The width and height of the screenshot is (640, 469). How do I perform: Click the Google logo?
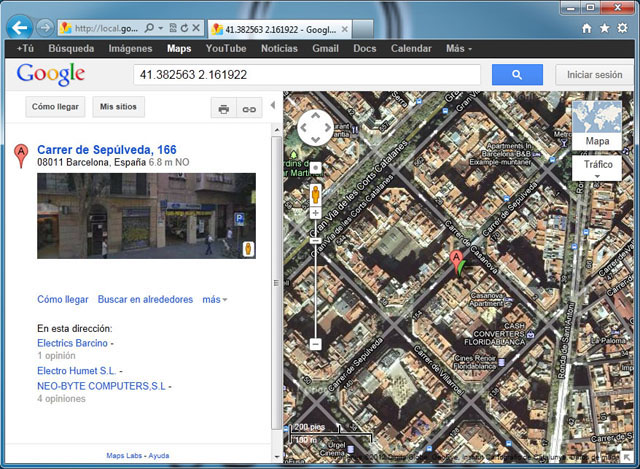click(51, 74)
